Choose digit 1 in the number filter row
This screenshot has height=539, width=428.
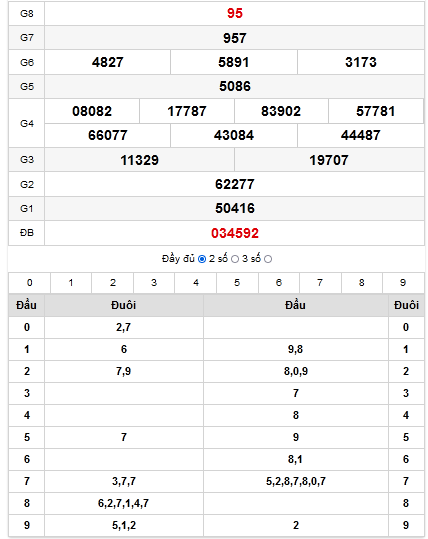pyautogui.click(x=71, y=283)
